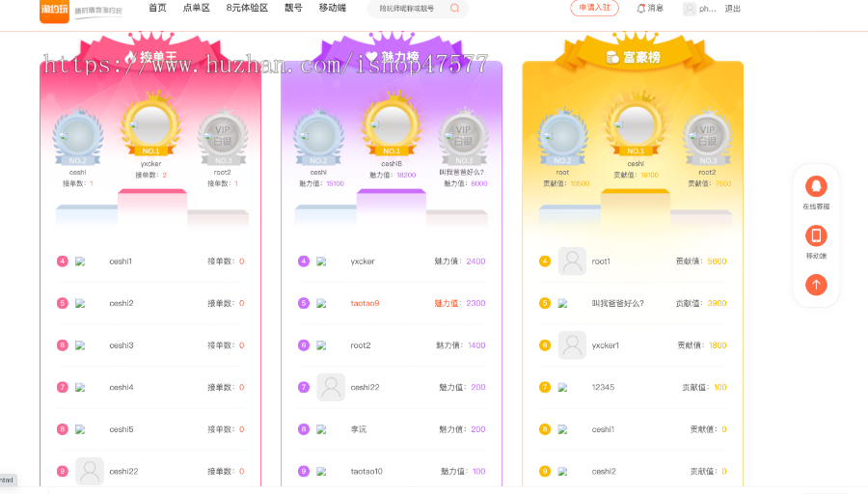
Task: Select ceshi5 in the 接单王 list
Action: tap(122, 429)
